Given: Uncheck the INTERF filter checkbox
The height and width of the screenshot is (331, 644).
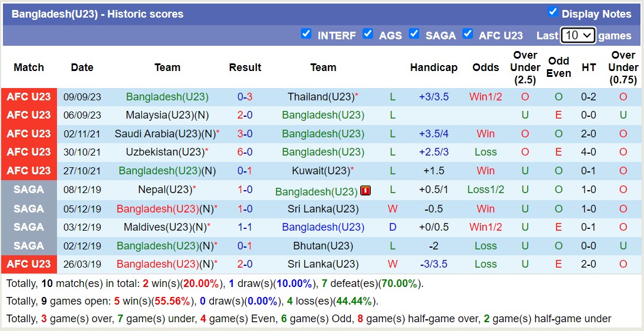Looking at the screenshot, I should (306, 34).
